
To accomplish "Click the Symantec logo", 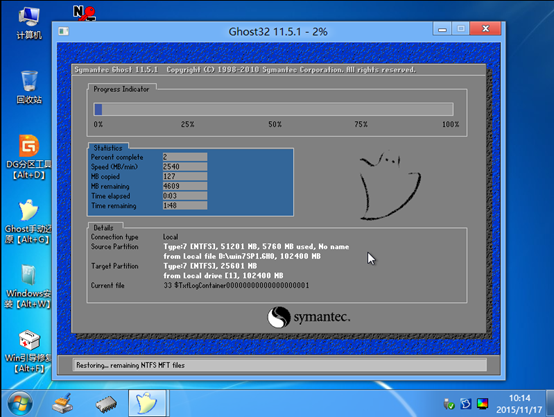I will tap(309, 317).
